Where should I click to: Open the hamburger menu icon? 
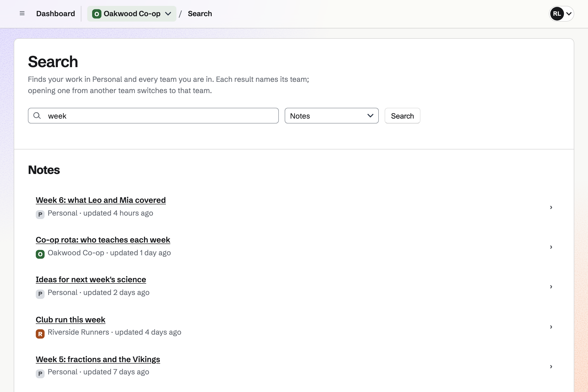point(22,13)
